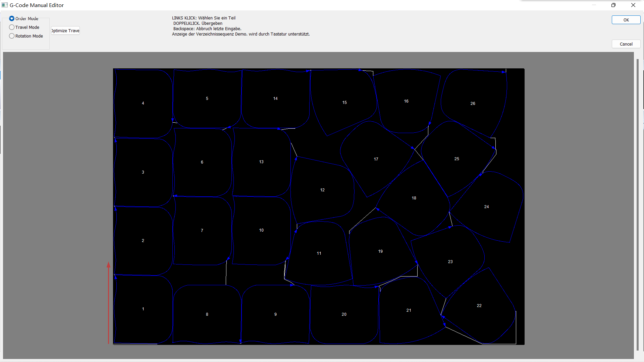
Task: Click part number 1 in canvas
Action: [x=143, y=308]
